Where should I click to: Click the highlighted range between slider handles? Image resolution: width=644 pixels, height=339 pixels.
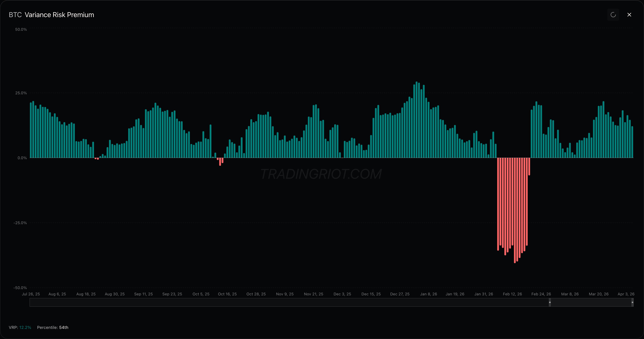click(x=591, y=302)
